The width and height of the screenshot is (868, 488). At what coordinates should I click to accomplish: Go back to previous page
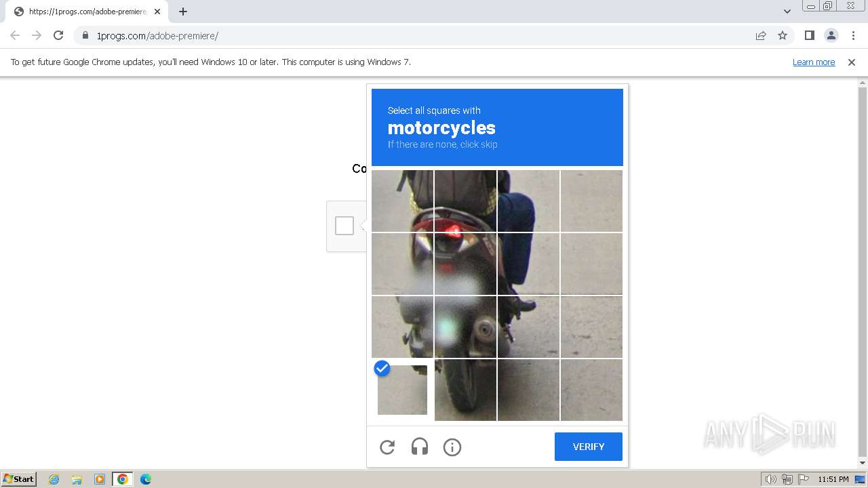(15, 35)
